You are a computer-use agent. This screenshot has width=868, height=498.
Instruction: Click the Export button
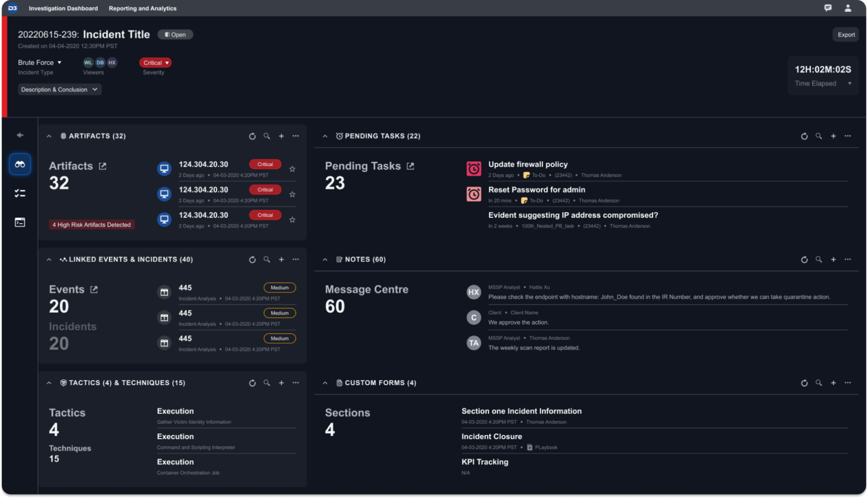[846, 34]
